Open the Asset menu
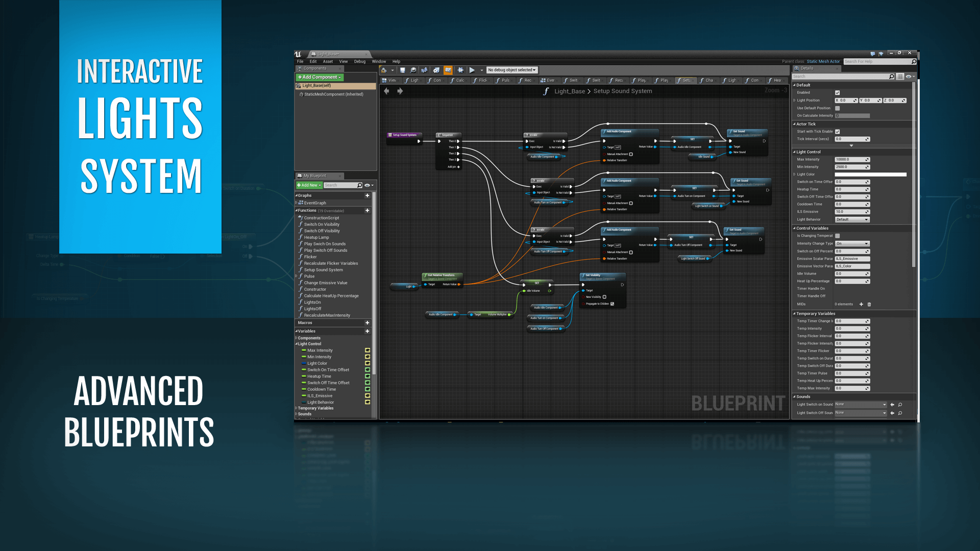 pos(328,62)
